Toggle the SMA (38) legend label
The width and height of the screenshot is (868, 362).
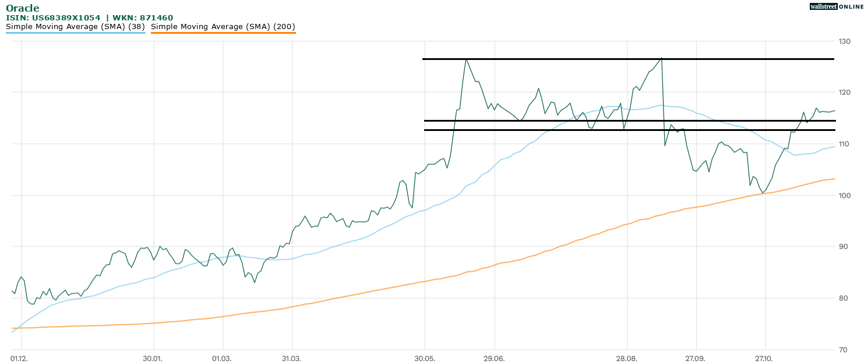point(75,27)
